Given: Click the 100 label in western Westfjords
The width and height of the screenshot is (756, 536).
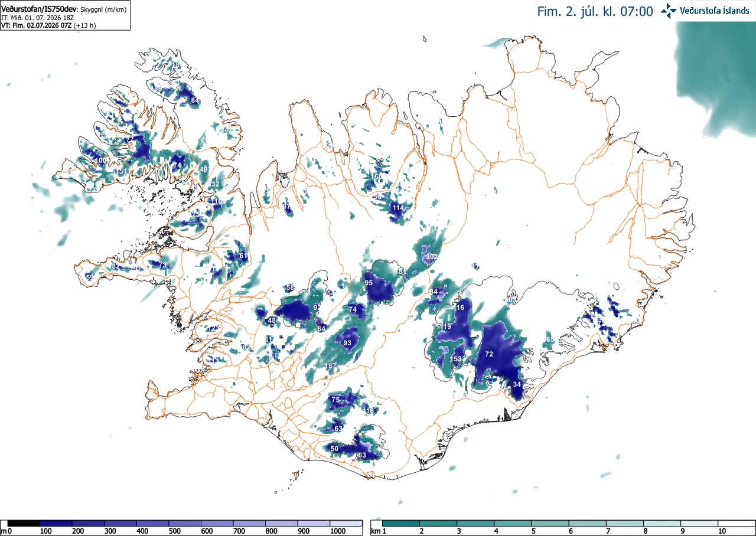Looking at the screenshot, I should [x=101, y=161].
